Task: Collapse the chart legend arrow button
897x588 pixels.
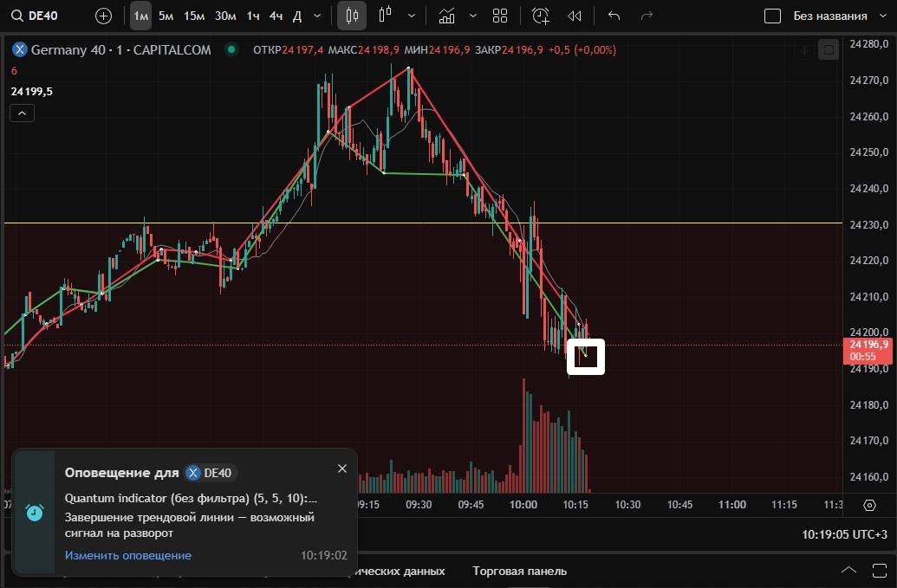Action: click(x=22, y=113)
